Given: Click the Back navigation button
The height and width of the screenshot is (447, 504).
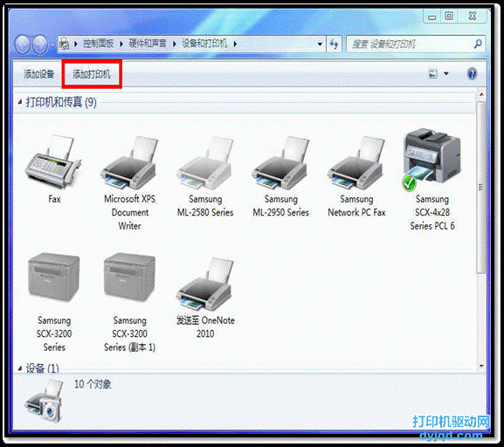Looking at the screenshot, I should [x=23, y=44].
